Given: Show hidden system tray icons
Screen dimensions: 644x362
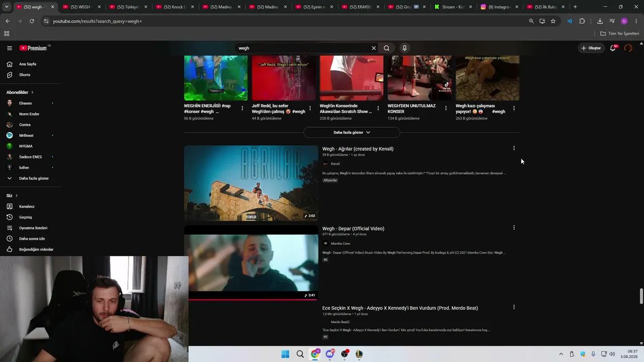Looking at the screenshot, I should 561,354.
